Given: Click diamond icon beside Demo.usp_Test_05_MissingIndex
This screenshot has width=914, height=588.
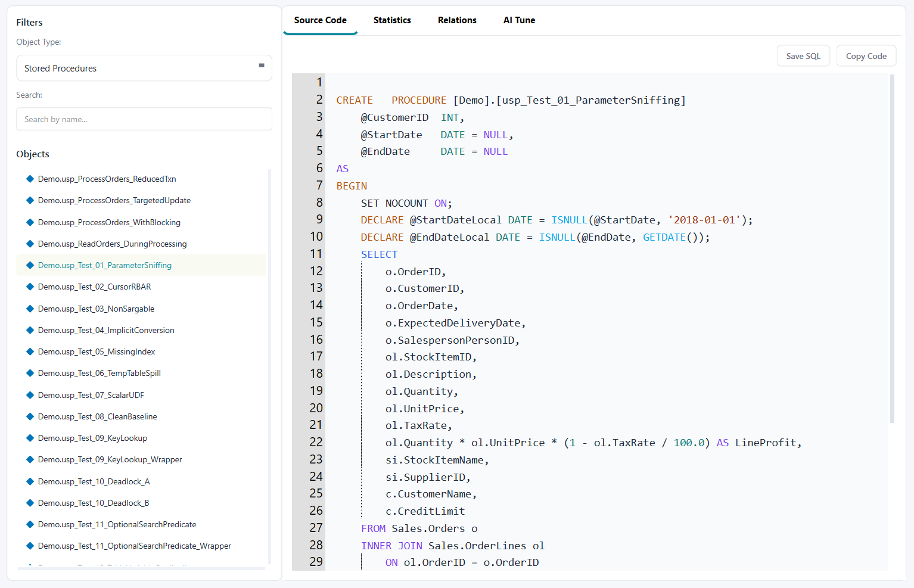Looking at the screenshot, I should (x=30, y=351).
